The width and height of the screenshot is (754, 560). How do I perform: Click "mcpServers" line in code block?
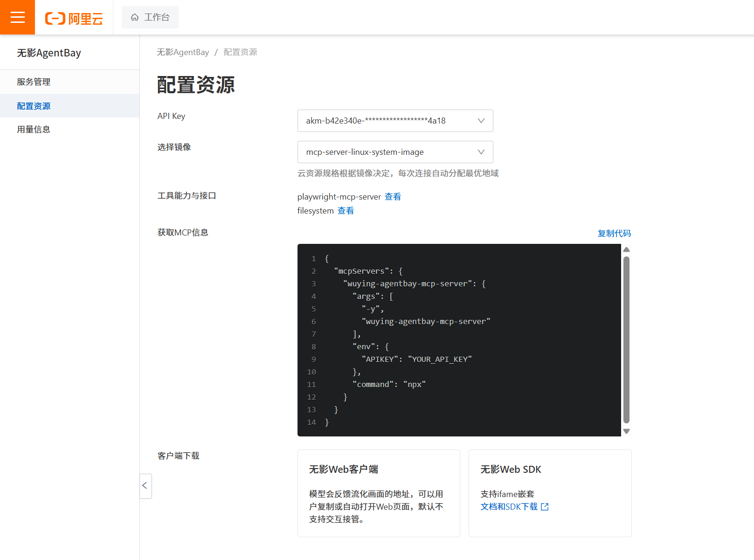pyautogui.click(x=368, y=271)
